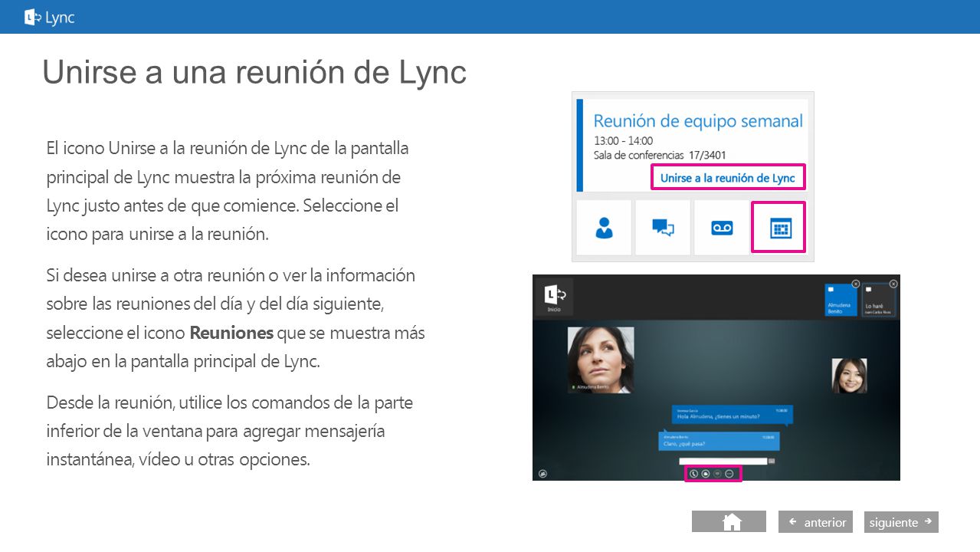Open the contacts person icon tile
Screen dimensions: 980x552
click(x=604, y=228)
